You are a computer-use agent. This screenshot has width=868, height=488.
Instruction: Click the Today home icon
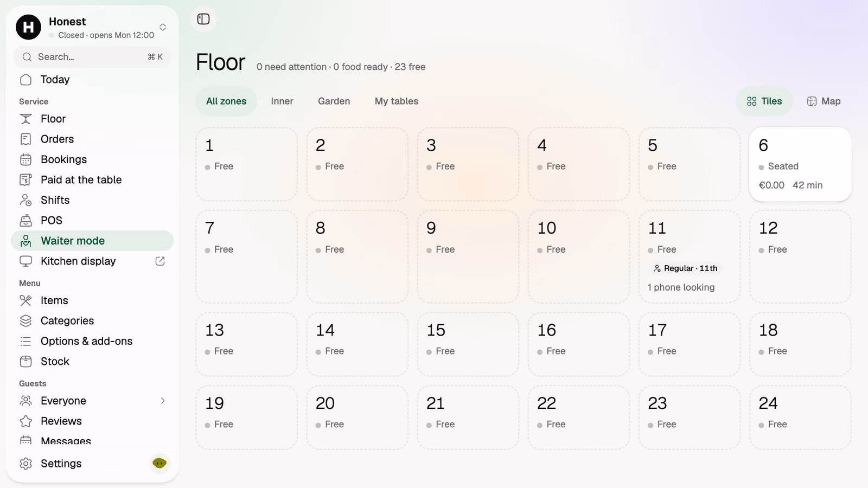pos(25,80)
